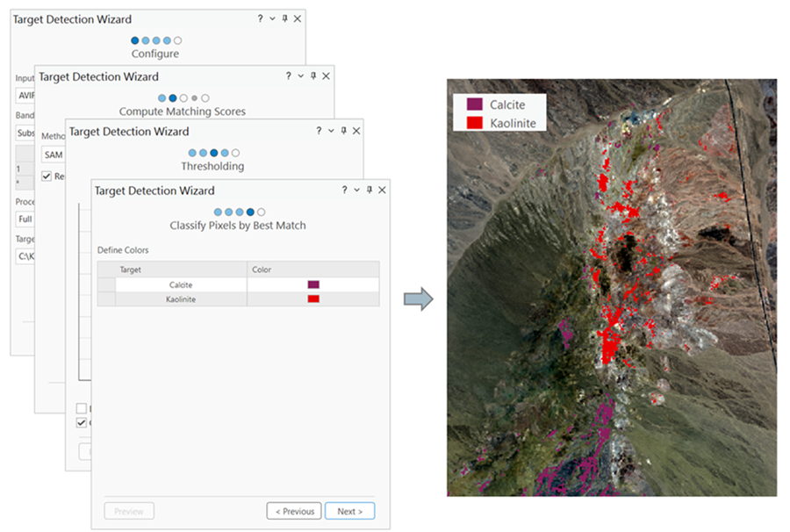The image size is (790, 532).
Task: Open help in the Configure wizard window
Action: point(260,18)
